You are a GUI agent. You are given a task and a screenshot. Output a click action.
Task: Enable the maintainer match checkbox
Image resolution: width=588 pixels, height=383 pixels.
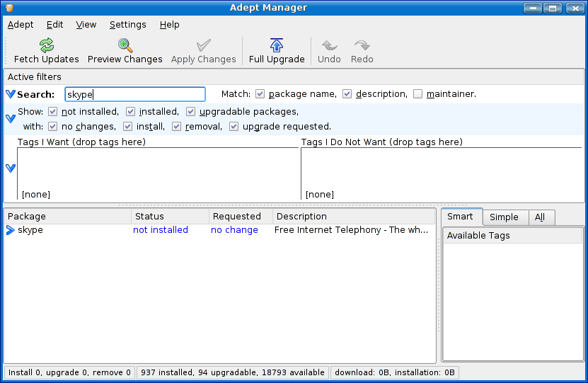pyautogui.click(x=418, y=94)
